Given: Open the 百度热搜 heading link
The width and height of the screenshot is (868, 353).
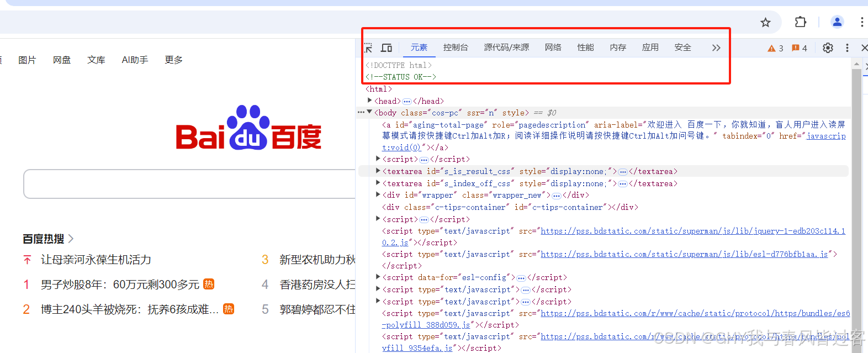Looking at the screenshot, I should point(48,239).
